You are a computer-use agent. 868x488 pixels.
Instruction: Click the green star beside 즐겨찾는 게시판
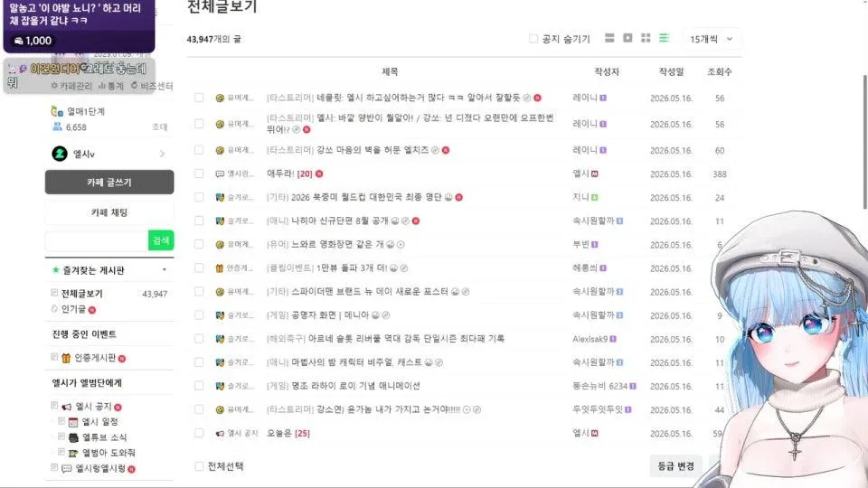coord(55,270)
